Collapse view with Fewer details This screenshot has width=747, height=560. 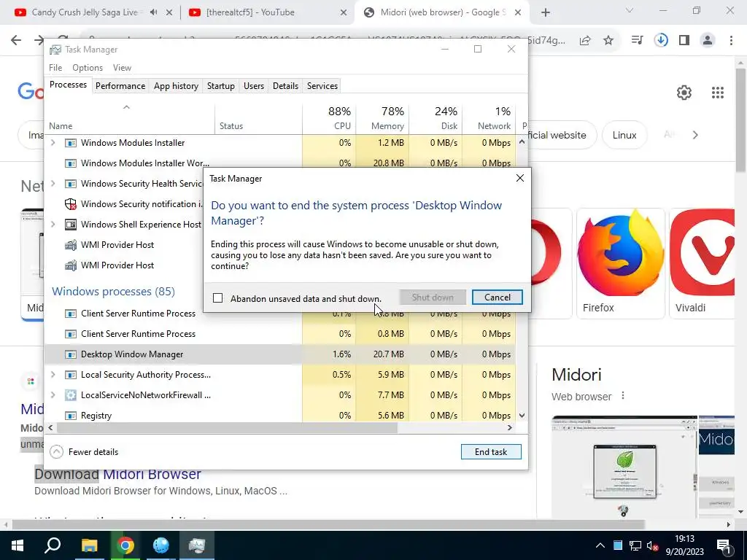pyautogui.click(x=85, y=452)
